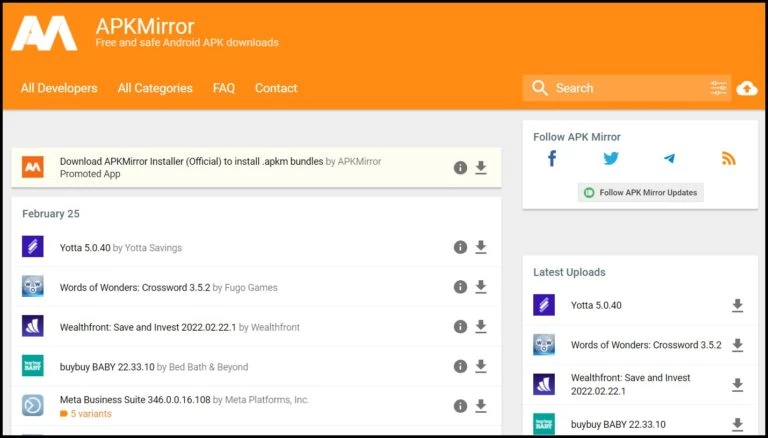Open APK Mirror Telegram icon

(670, 159)
